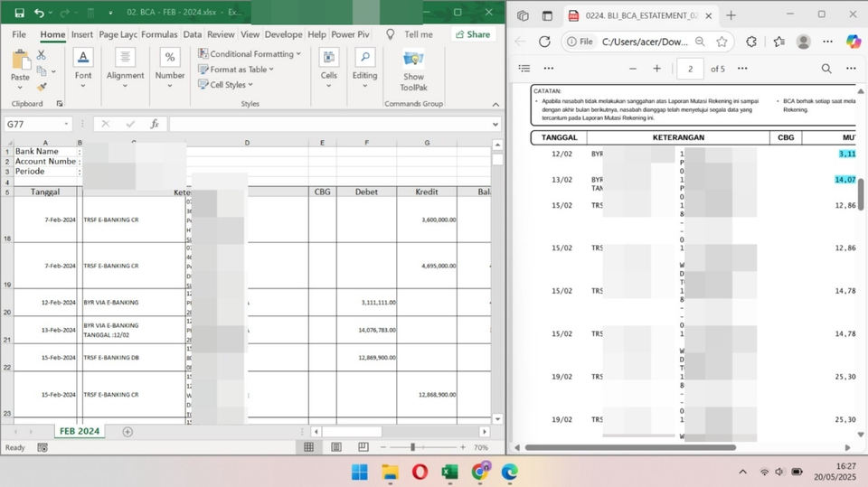Click PDF horizontal scrollbar thumb

click(630, 447)
